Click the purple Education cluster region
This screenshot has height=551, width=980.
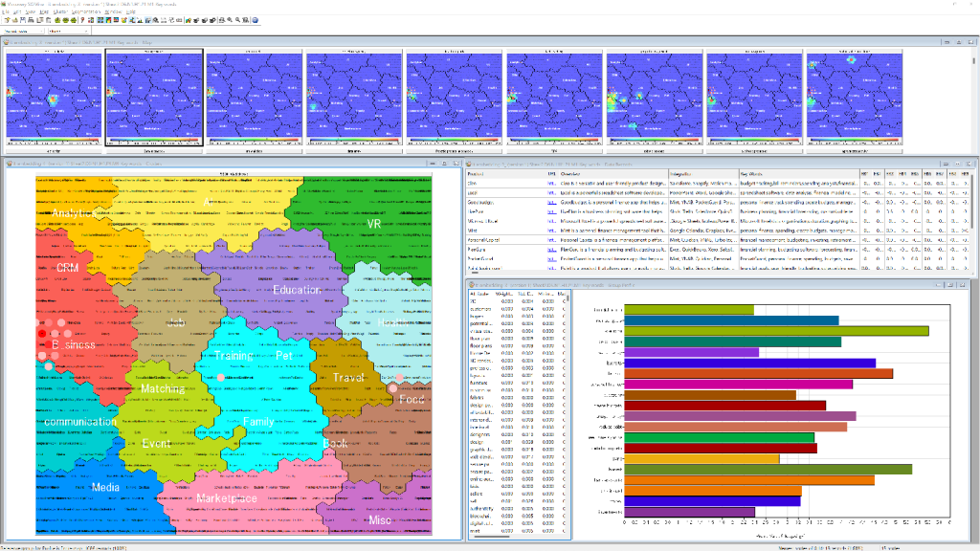coord(296,289)
